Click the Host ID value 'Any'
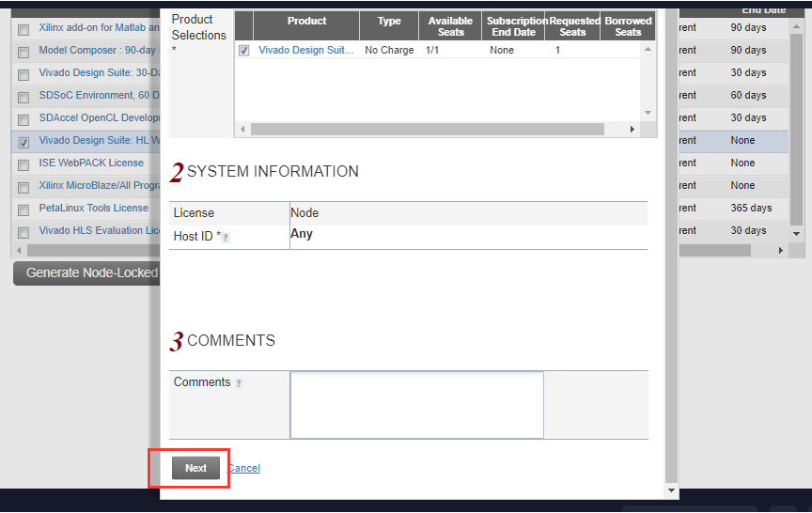This screenshot has height=513, width=812. [302, 234]
